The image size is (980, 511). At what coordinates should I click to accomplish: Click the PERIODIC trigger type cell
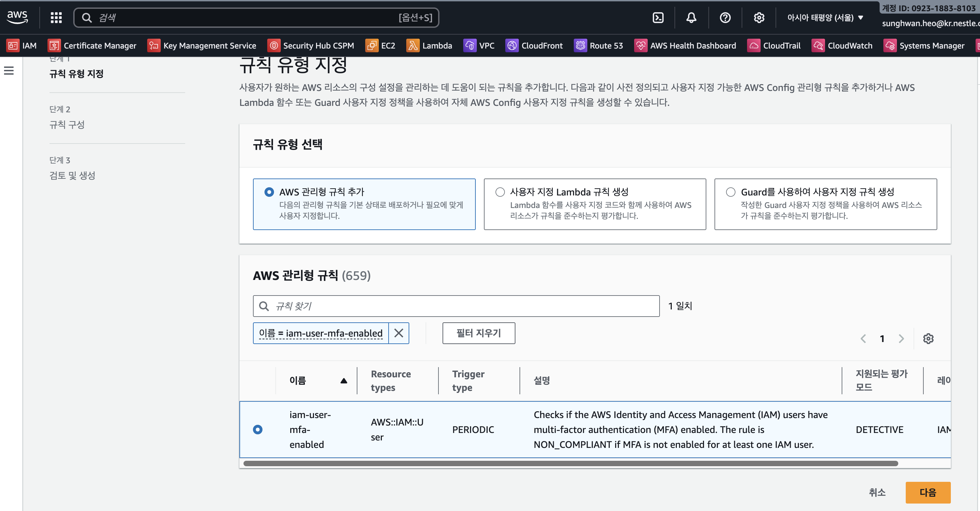pyautogui.click(x=473, y=430)
